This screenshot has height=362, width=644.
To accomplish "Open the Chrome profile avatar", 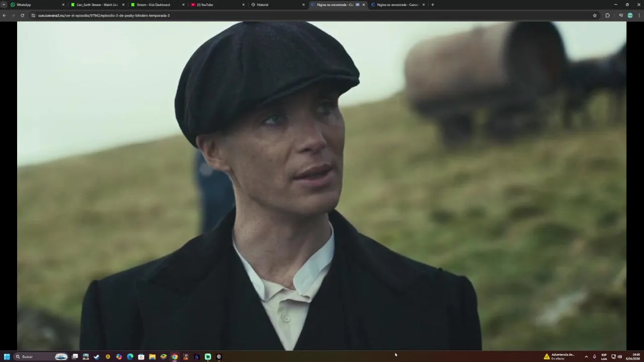I will (x=630, y=16).
